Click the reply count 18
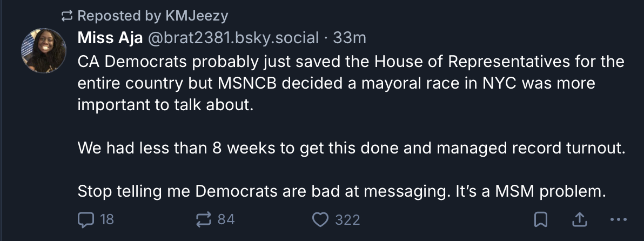 pyautogui.click(x=107, y=220)
